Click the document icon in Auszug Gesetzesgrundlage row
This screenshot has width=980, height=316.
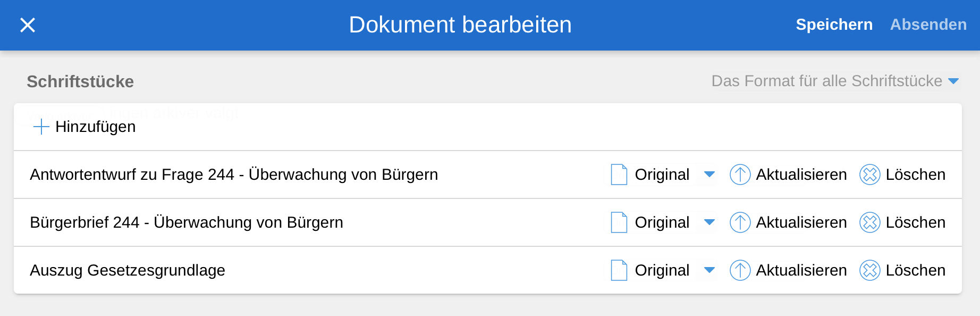pos(619,270)
